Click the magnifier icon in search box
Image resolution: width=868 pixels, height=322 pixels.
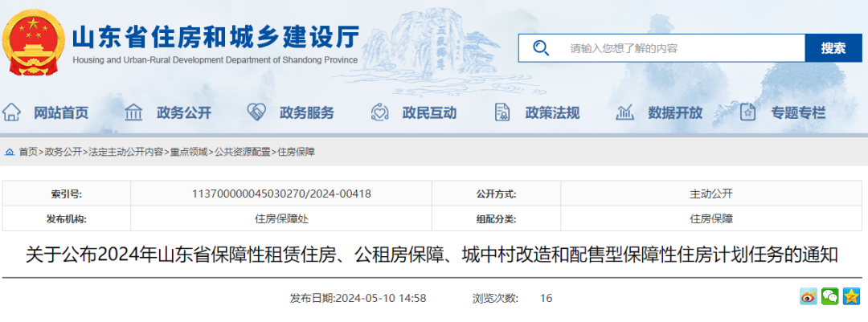tap(541, 48)
